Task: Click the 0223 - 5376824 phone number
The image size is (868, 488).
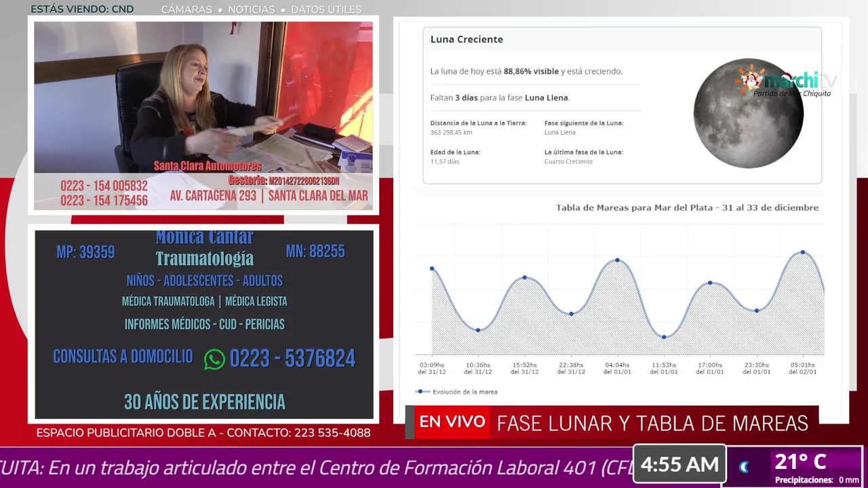Action: click(292, 359)
